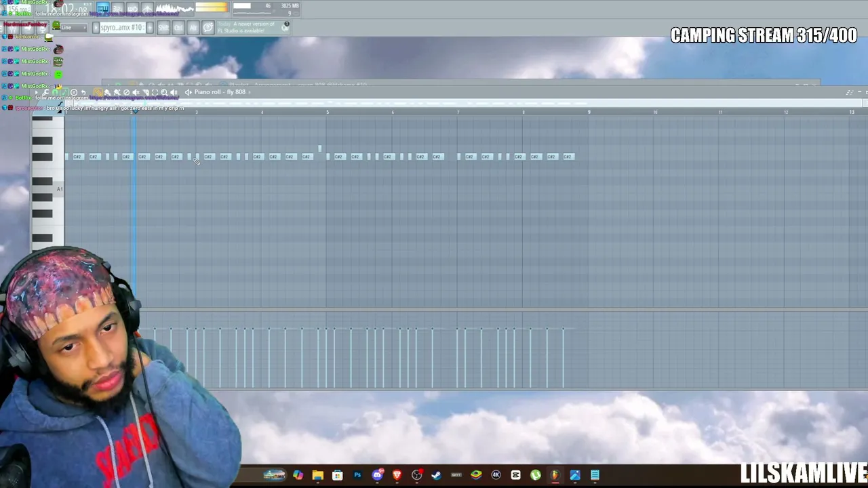
Task: Click the output level meter
Action: coord(212,7)
